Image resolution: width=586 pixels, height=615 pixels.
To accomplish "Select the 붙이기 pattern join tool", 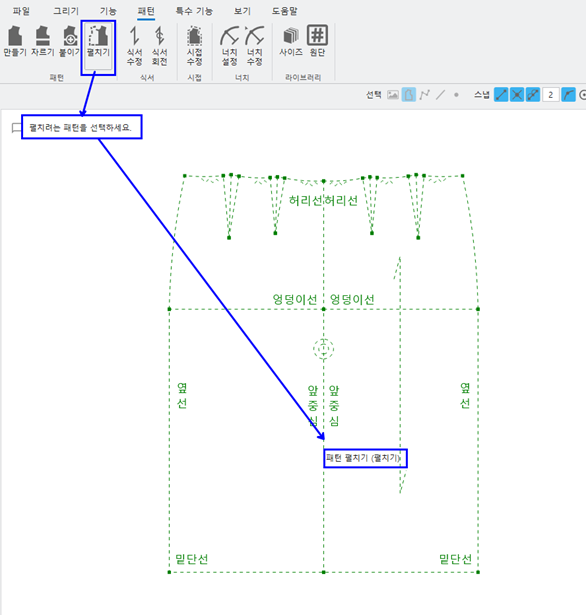I will coord(69,41).
